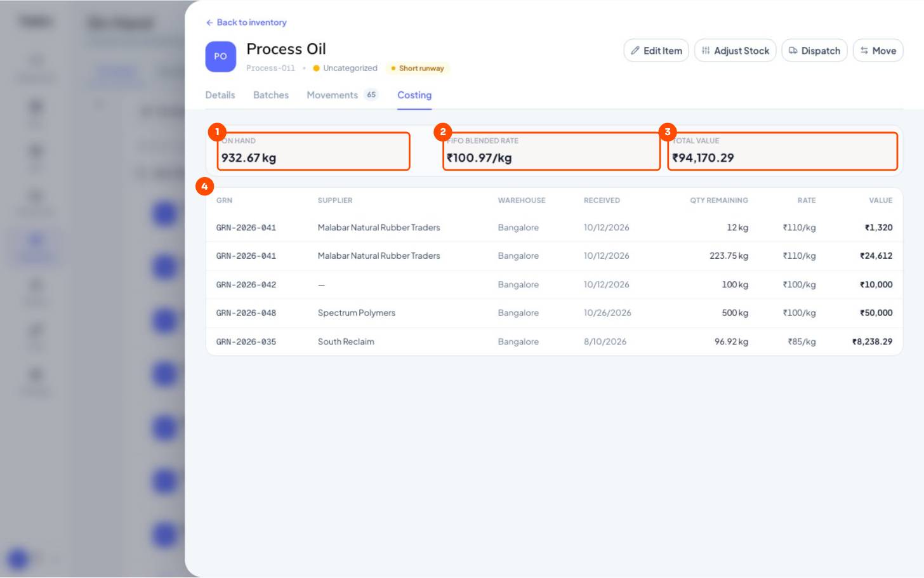Screen dimensions: 924x578
Task: Click the ₹85/kg rate cell
Action: point(802,341)
